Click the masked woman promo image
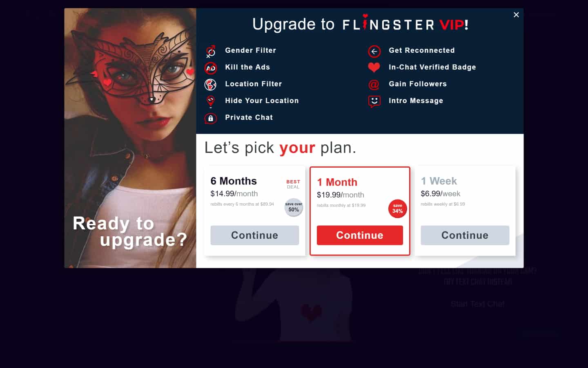The width and height of the screenshot is (588, 368). point(130,138)
